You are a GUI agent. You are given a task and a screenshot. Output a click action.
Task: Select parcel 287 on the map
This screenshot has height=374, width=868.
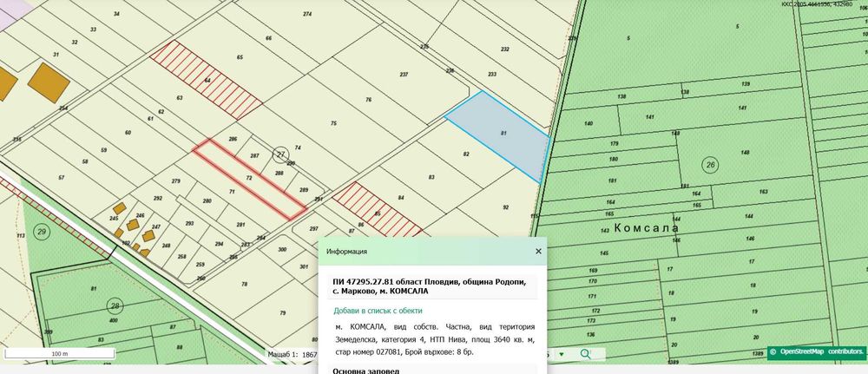pos(254,156)
